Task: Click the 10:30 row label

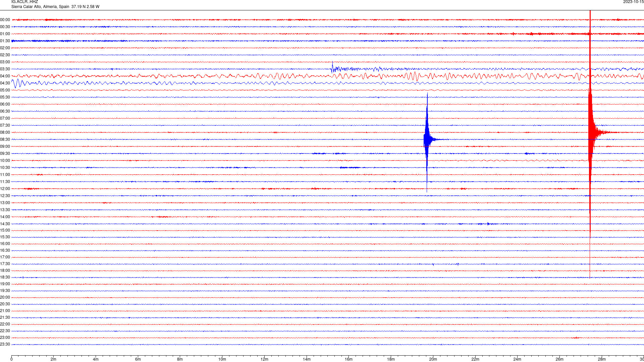Action: [x=5, y=168]
